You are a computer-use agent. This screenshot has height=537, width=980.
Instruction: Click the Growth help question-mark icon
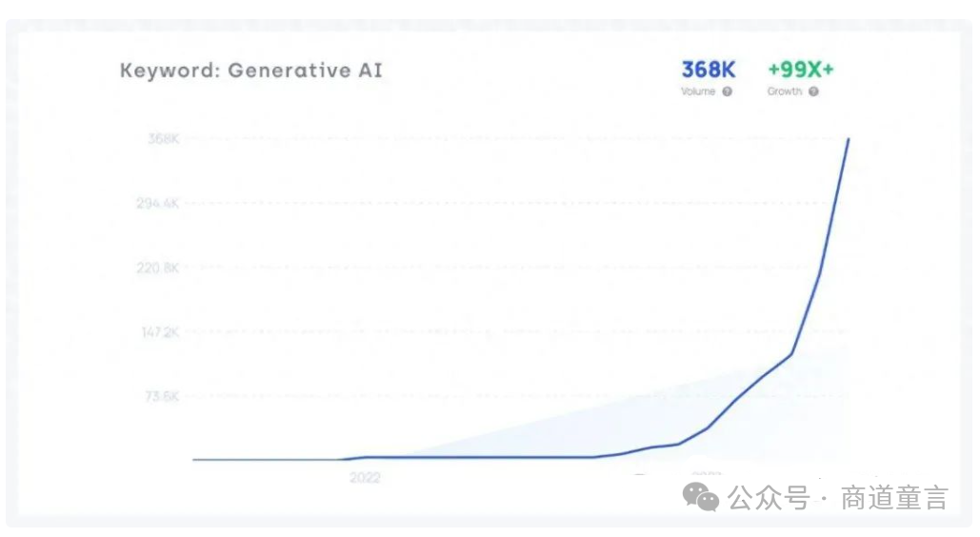[813, 91]
